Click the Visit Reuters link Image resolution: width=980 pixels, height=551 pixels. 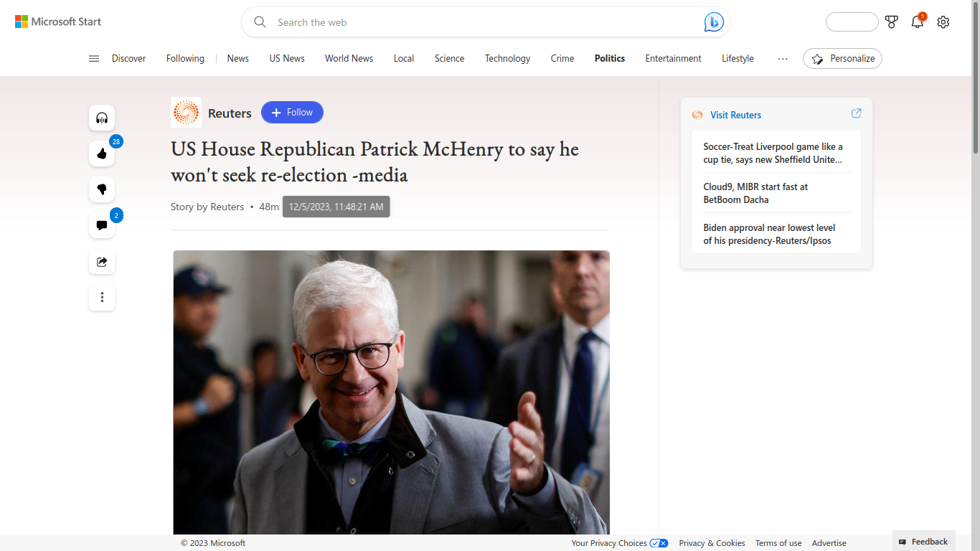tap(735, 115)
